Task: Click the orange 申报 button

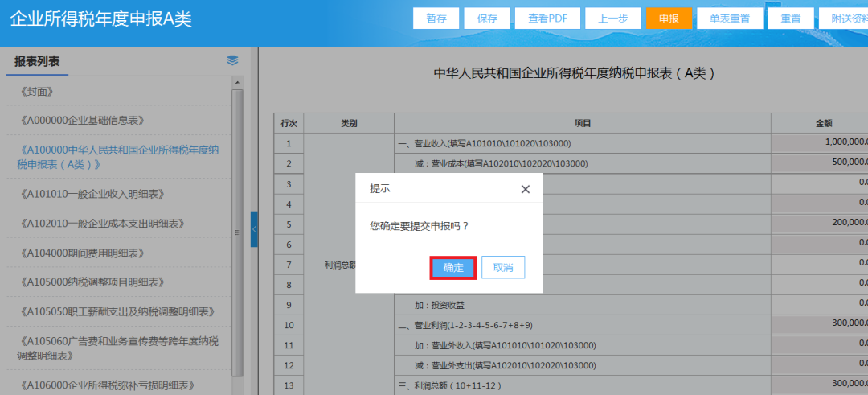Action: point(669,19)
